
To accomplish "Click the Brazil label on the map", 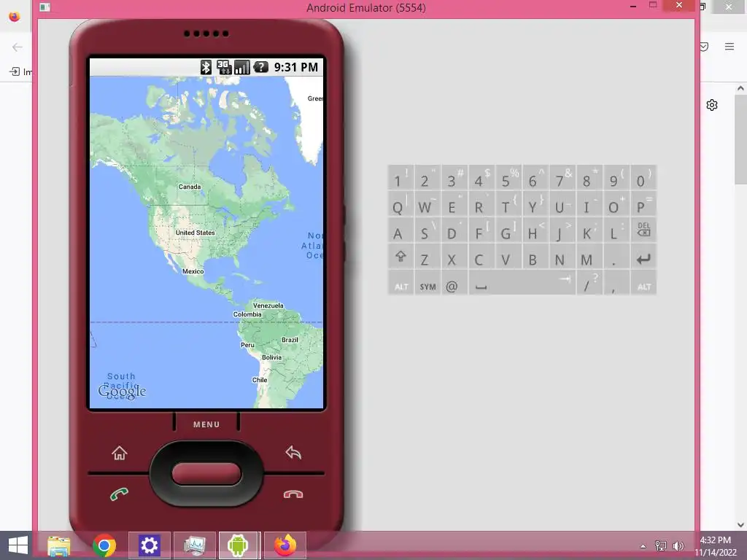I will click(290, 340).
